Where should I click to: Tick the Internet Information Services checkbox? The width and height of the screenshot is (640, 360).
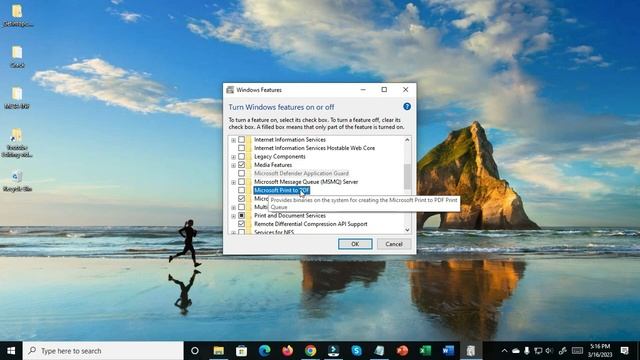(241, 140)
